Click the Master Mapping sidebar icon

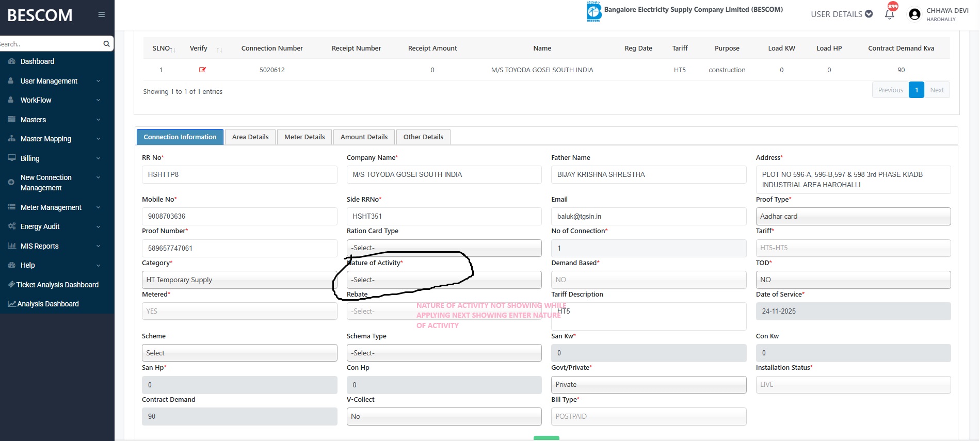[11, 139]
